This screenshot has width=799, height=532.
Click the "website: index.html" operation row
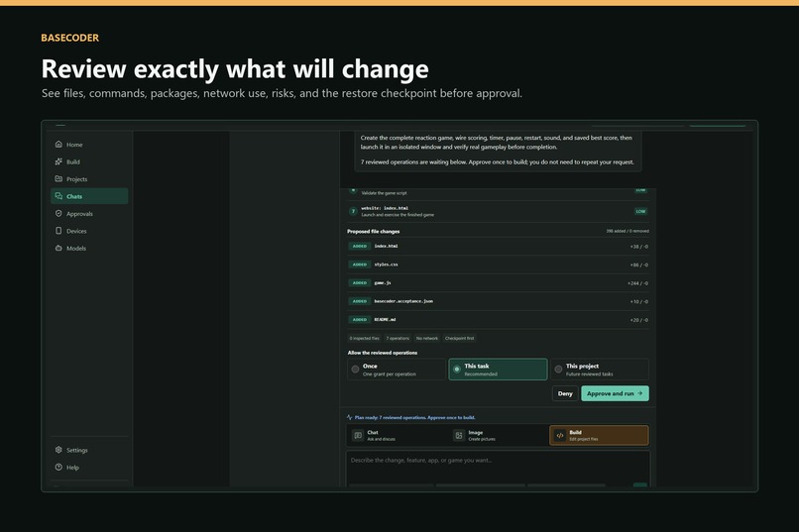[498, 211]
